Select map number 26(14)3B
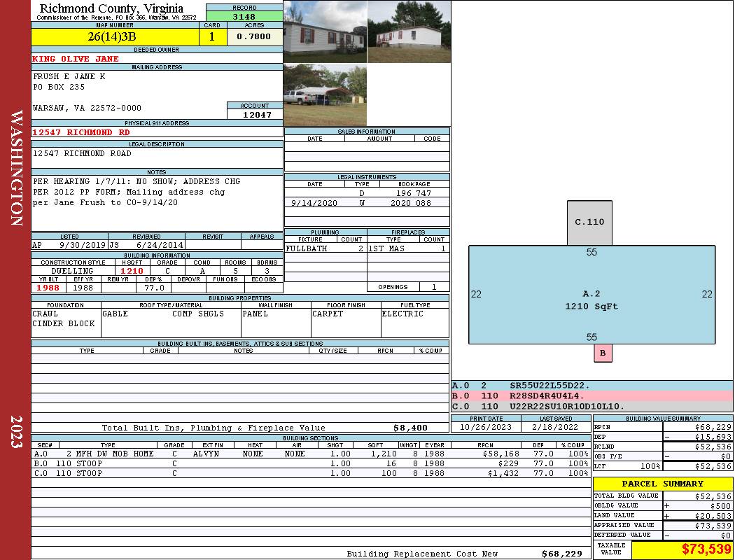 point(111,36)
